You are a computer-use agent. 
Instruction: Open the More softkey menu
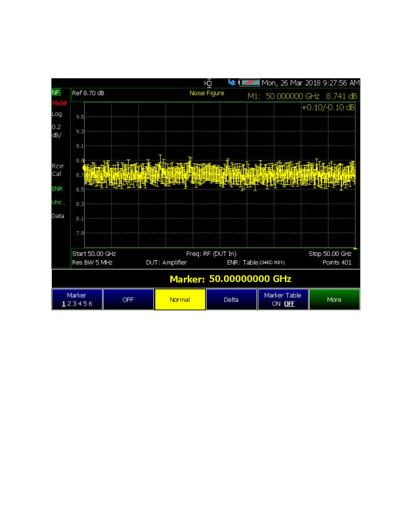tap(334, 300)
